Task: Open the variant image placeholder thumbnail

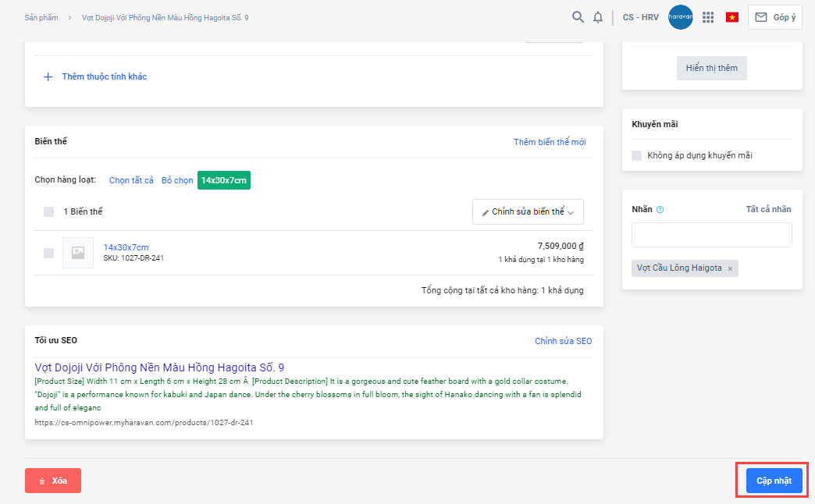Action: (x=78, y=253)
